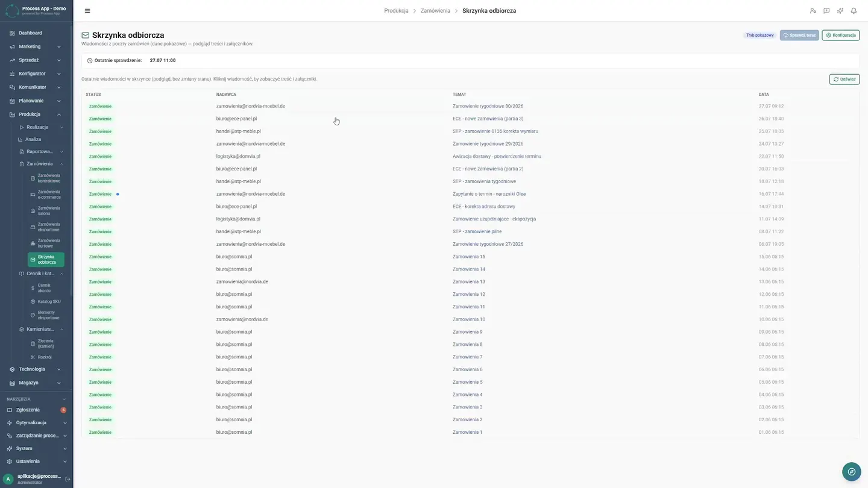This screenshot has height=488, width=868.
Task: Open the Konfiguracja button
Action: 841,35
